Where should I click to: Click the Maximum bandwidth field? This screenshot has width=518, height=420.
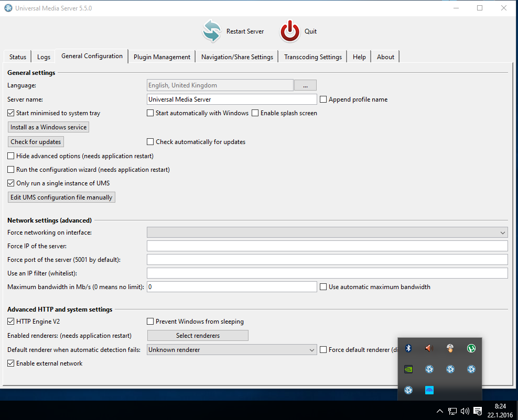pyautogui.click(x=232, y=287)
